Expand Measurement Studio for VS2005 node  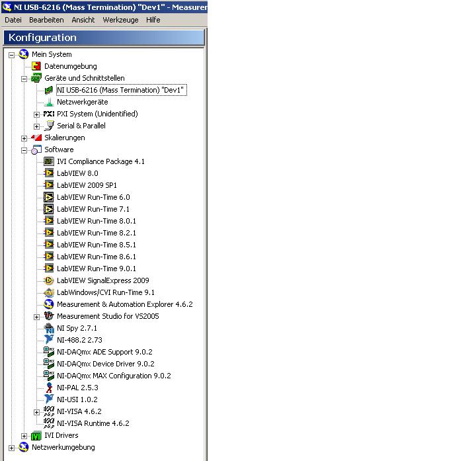36,317
